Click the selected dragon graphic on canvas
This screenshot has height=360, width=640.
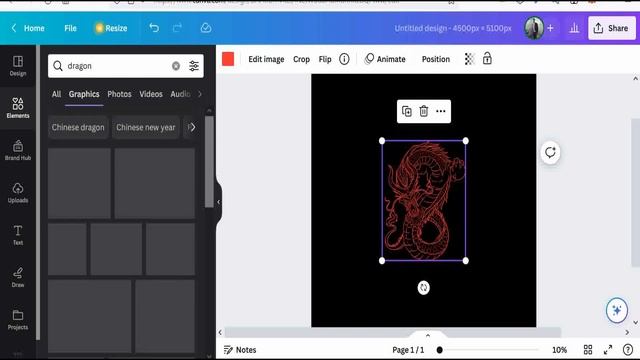[424, 201]
